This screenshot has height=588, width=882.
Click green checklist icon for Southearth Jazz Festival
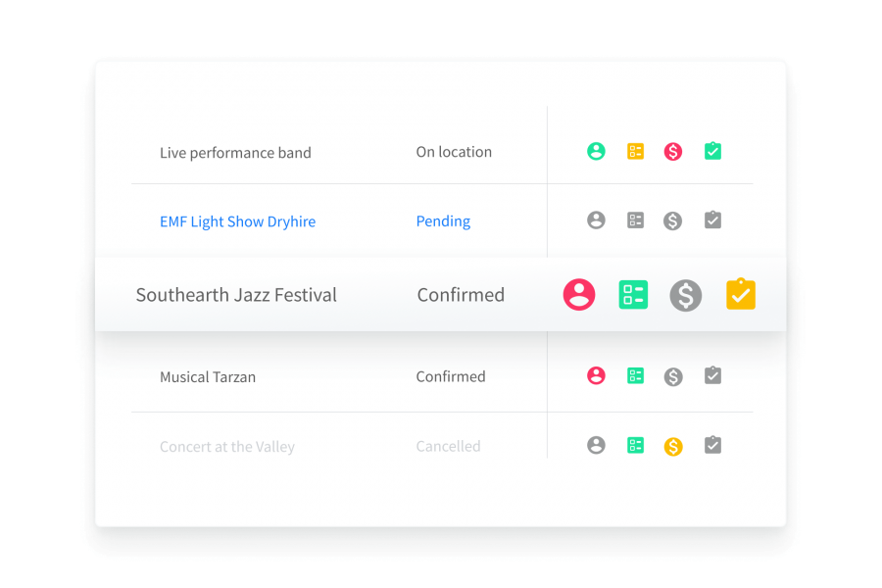coord(633,295)
